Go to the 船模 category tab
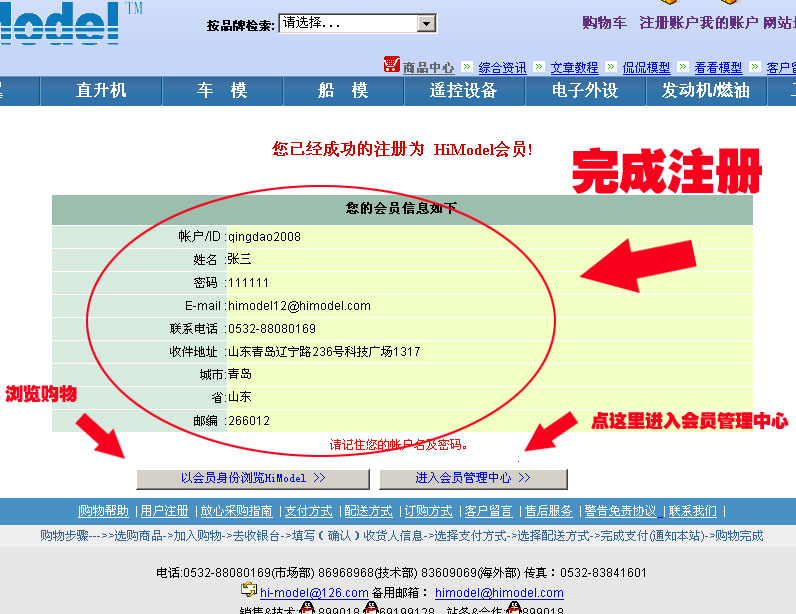Image resolution: width=796 pixels, height=614 pixels. click(x=343, y=91)
